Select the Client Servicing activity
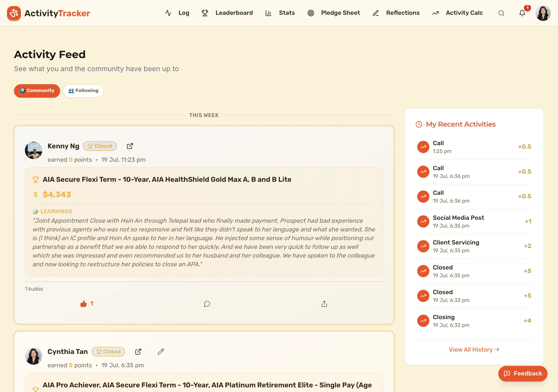The height and width of the screenshot is (392, 558). [474, 246]
